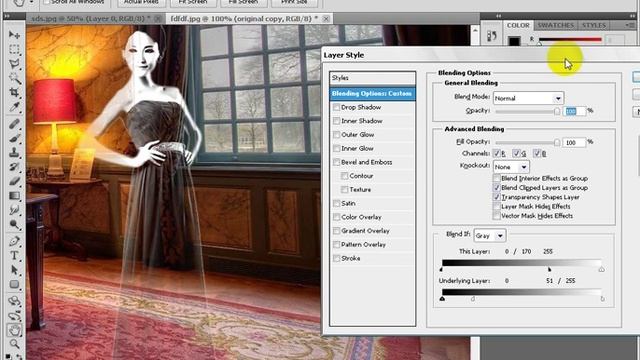This screenshot has height=360, width=640.
Task: Select the Horizontal Type tool
Action: tap(14, 256)
